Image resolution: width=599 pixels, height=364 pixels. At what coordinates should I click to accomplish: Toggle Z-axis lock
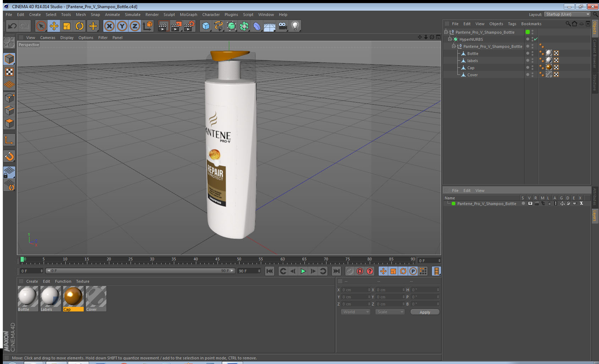click(135, 26)
